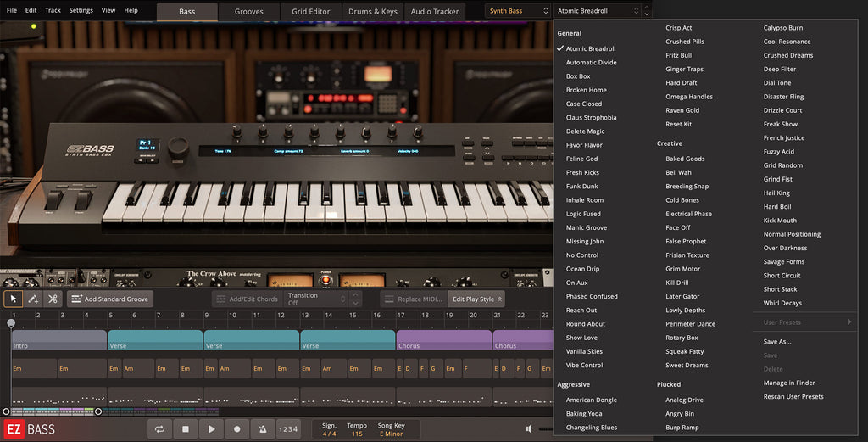
Task: Click the record button
Action: point(237,429)
